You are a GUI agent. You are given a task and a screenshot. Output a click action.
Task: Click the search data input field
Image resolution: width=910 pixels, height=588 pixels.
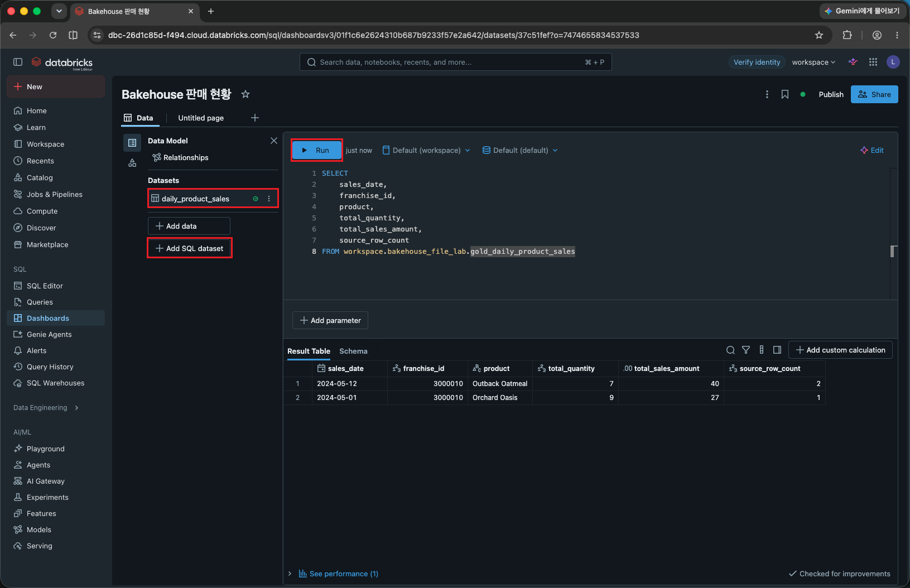point(455,62)
